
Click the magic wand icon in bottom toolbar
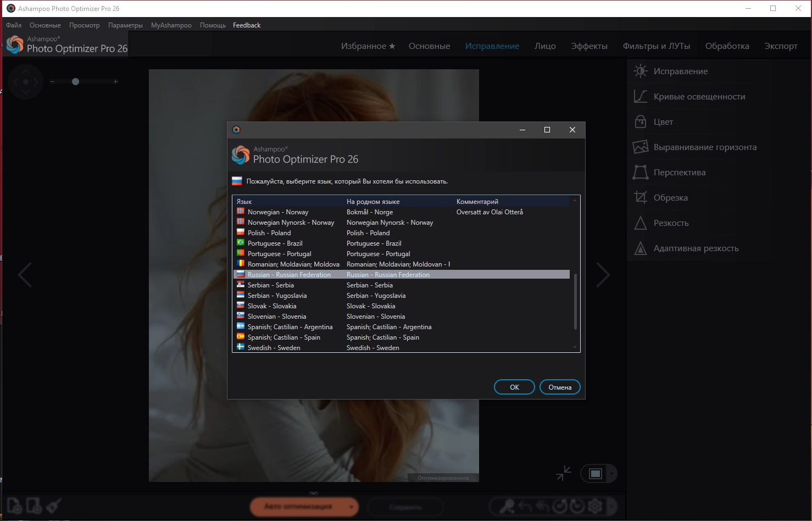click(507, 506)
